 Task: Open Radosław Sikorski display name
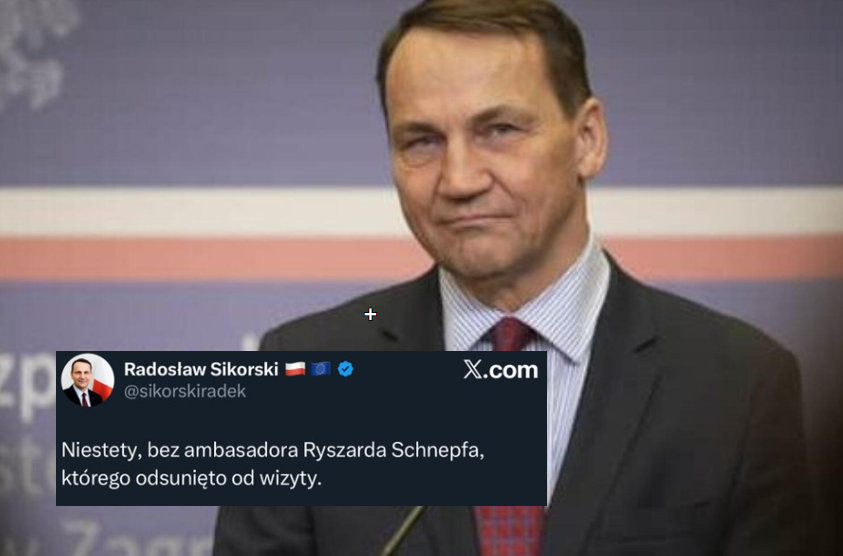point(201,369)
